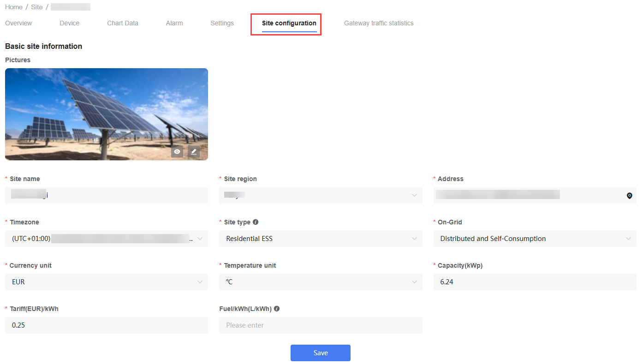
Task: Open the Chart Data tab
Action: click(x=123, y=23)
